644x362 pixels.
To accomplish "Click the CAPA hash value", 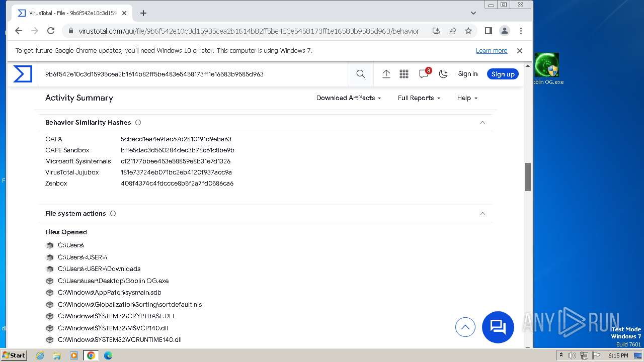I will (176, 139).
